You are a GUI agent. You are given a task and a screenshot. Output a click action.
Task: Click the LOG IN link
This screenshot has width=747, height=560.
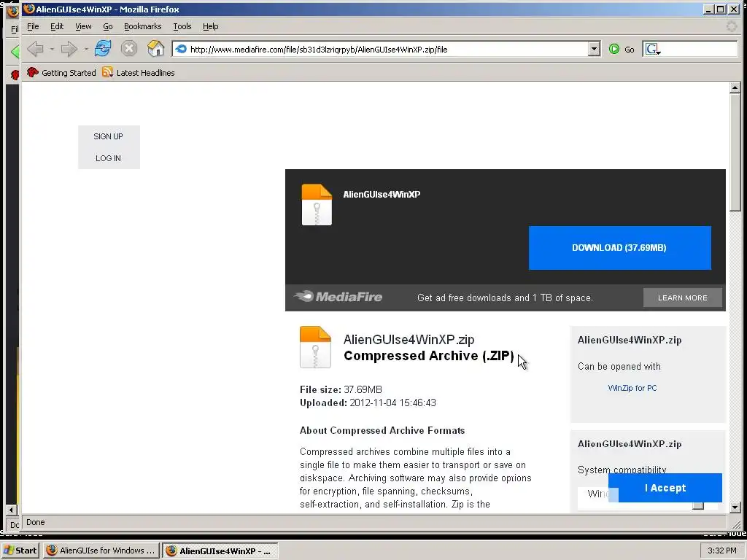pos(108,158)
